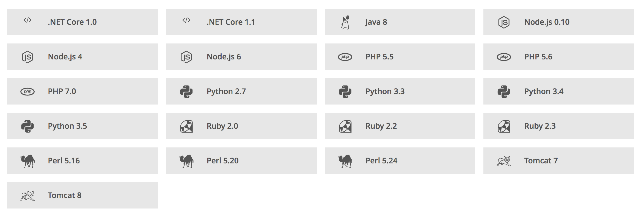Click the code brackets icon for .NET Core 1.0
Viewport: 644px width, 214px height.
(27, 20)
